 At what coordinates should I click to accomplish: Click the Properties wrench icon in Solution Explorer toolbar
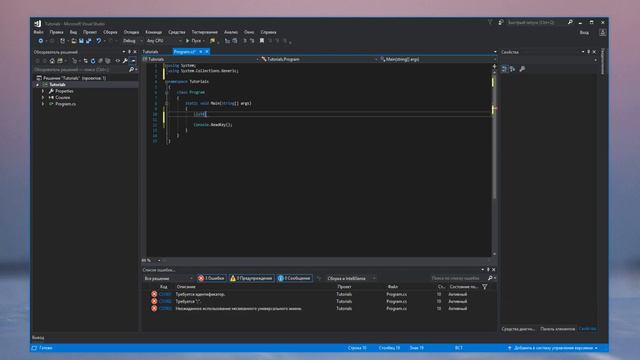[125, 61]
